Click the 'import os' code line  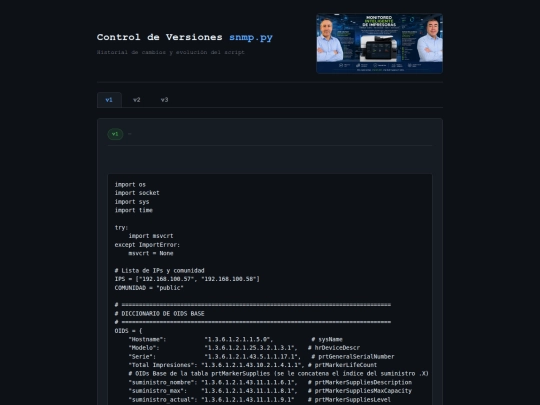tap(130, 185)
